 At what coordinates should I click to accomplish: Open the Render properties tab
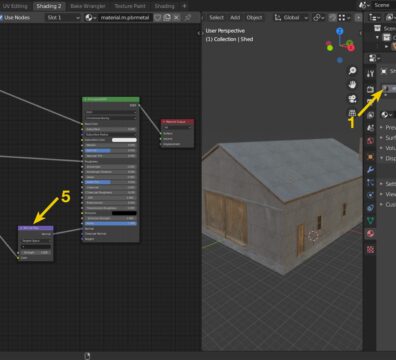pyautogui.click(x=370, y=89)
